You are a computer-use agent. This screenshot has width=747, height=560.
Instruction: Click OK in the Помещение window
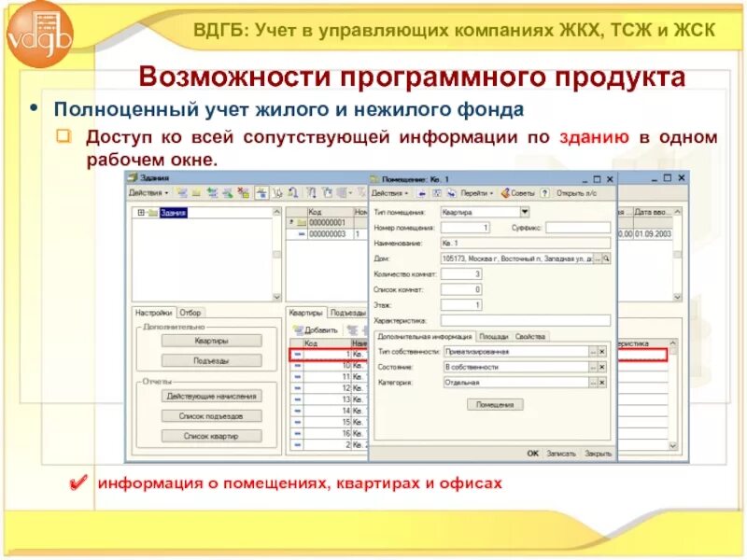point(532,454)
